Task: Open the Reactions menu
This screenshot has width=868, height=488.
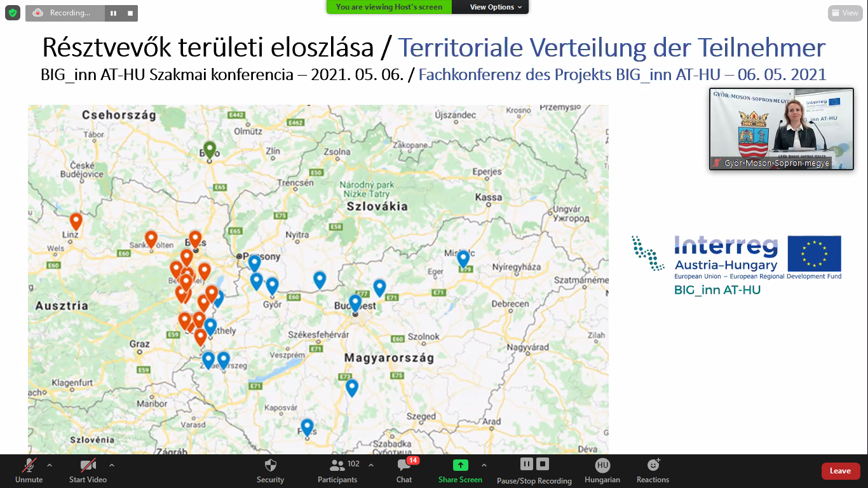Action: click(x=653, y=471)
